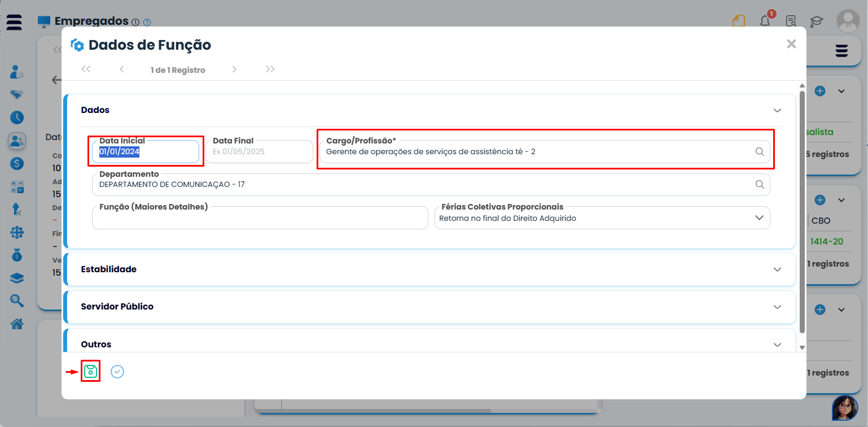Click the dialog scrollbar down arrow

802,347
